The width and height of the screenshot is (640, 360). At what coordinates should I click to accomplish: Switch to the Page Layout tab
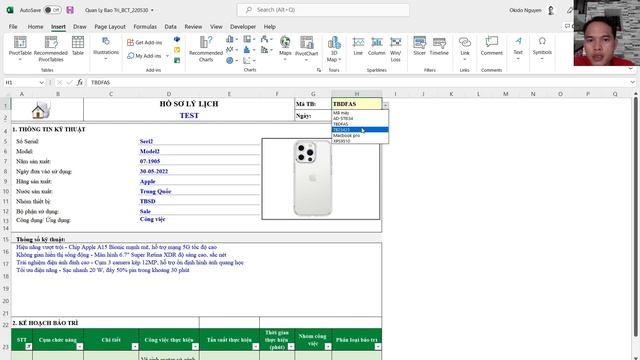110,27
